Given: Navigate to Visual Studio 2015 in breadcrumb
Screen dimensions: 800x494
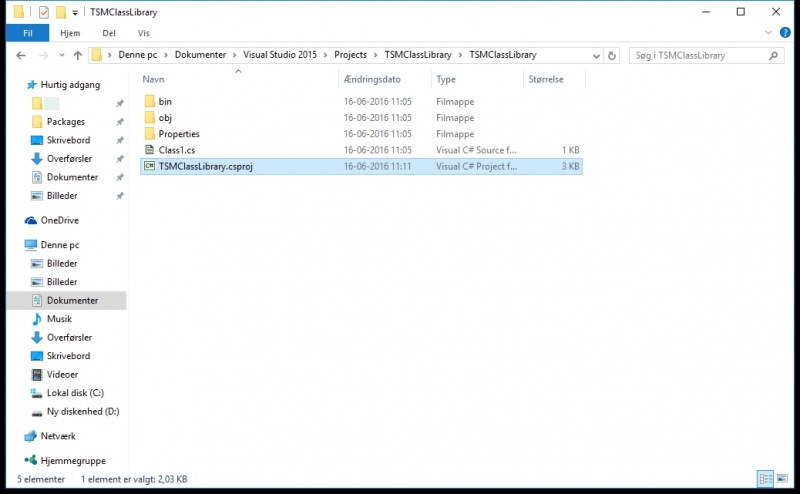Looking at the screenshot, I should coord(280,55).
